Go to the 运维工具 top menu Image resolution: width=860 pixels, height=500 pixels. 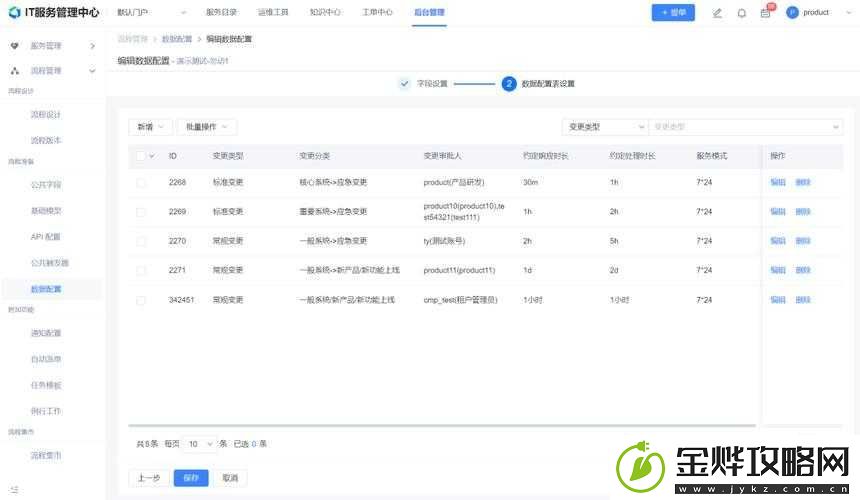[x=273, y=12]
